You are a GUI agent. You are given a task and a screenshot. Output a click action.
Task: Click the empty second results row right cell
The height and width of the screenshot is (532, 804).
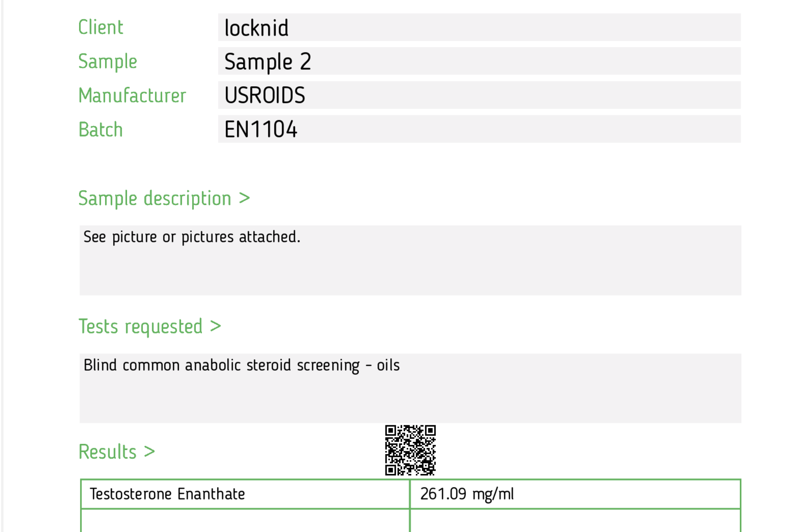[x=575, y=521]
